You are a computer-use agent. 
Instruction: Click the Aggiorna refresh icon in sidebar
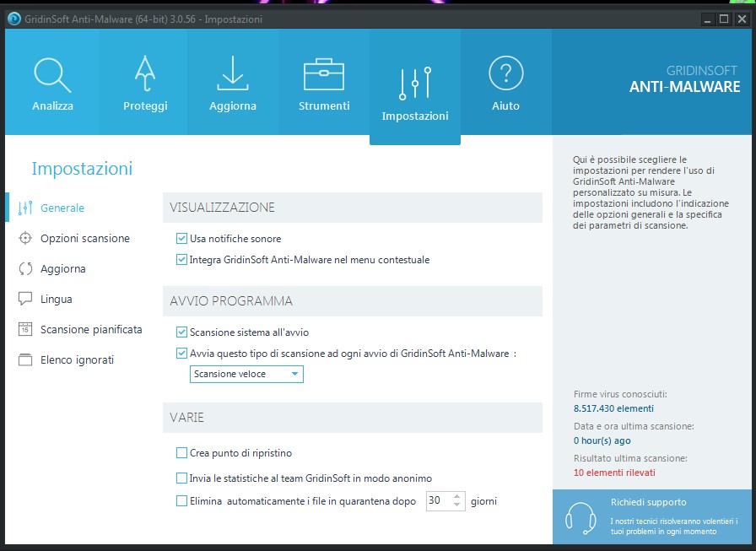click(25, 268)
